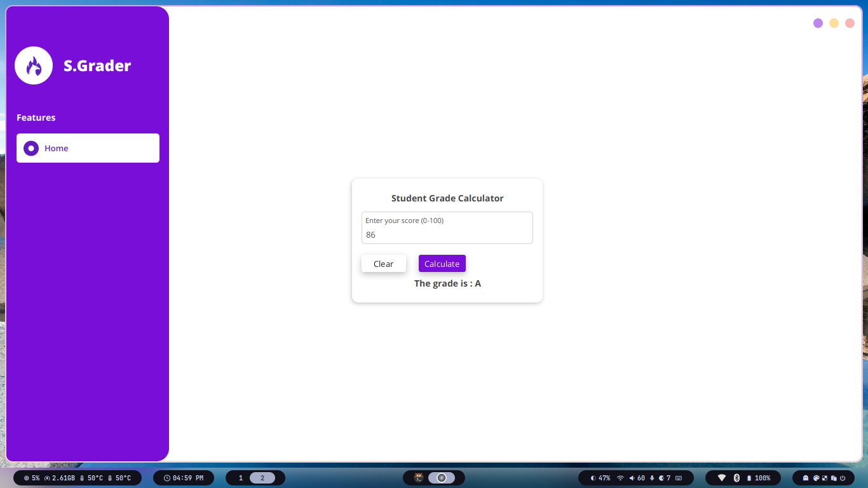Select the Home item in the sidebar
The width and height of the screenshot is (868, 488).
coord(88,148)
